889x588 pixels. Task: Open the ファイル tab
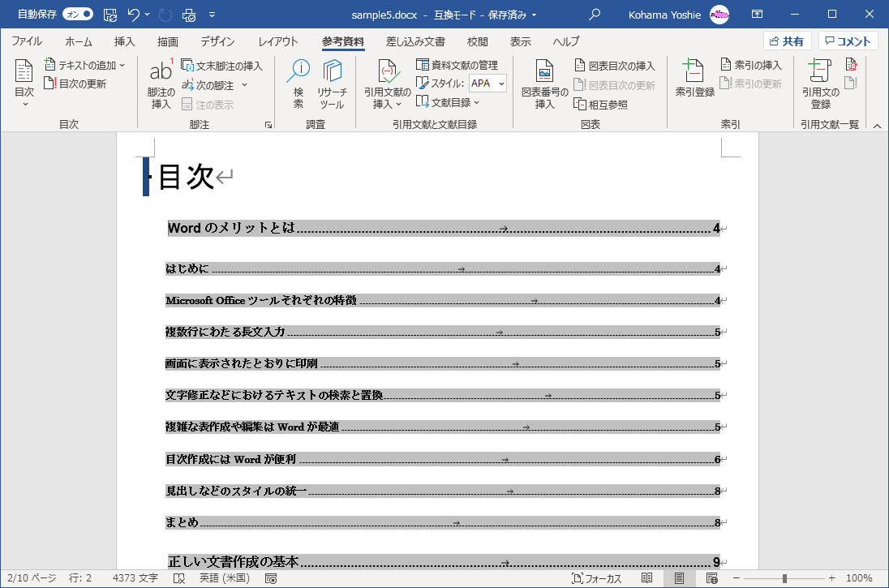coord(27,41)
